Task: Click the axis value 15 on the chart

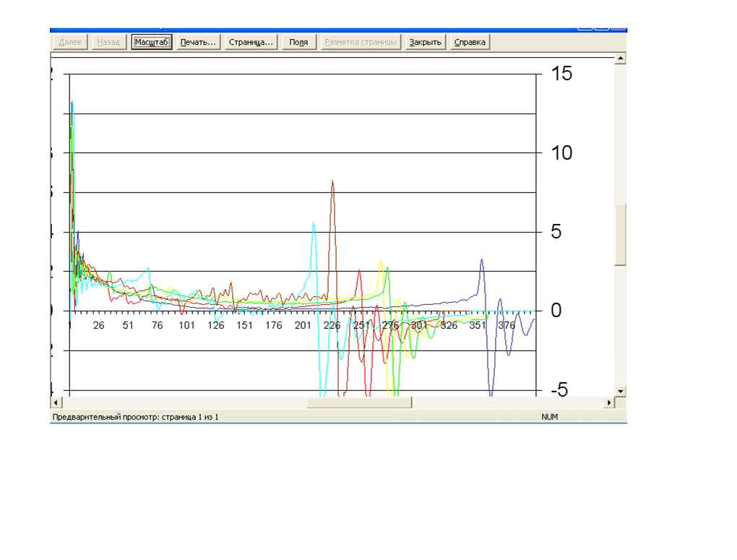Action: pos(561,74)
